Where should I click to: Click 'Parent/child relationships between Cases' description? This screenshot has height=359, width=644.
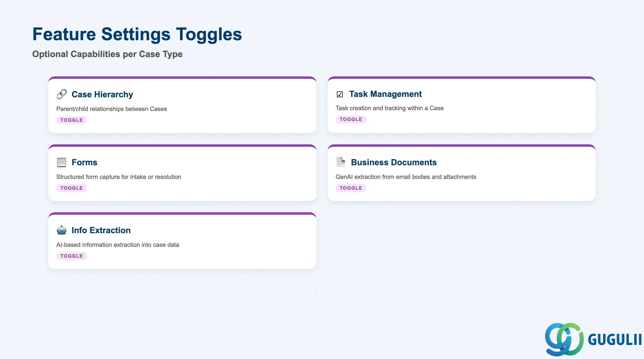click(x=111, y=109)
